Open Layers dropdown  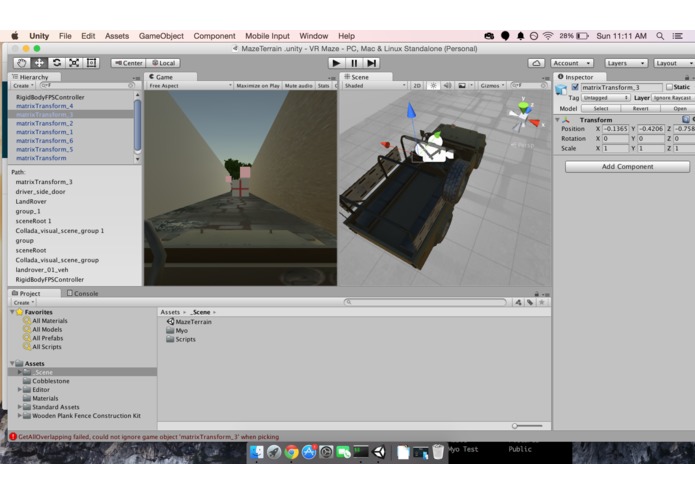[x=626, y=63]
